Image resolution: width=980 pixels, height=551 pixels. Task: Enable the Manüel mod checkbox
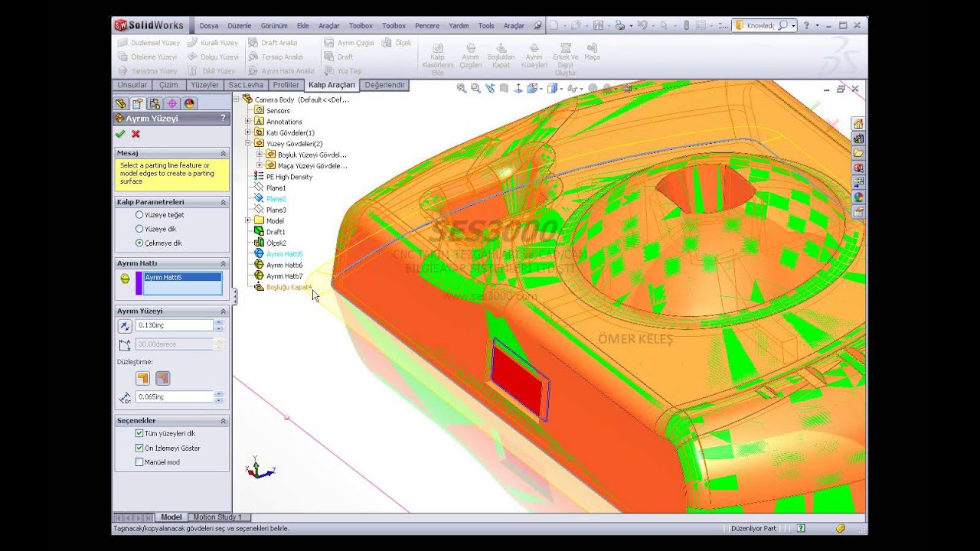click(139, 462)
